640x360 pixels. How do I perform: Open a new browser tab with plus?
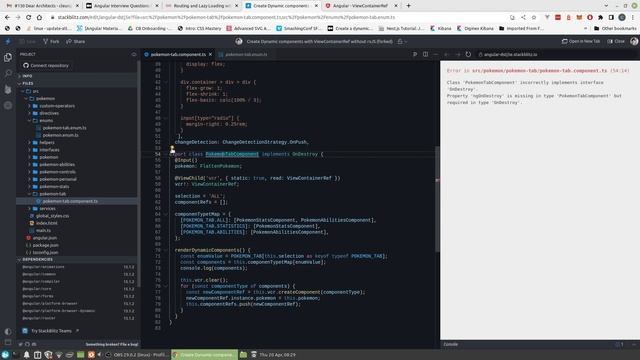click(x=409, y=6)
